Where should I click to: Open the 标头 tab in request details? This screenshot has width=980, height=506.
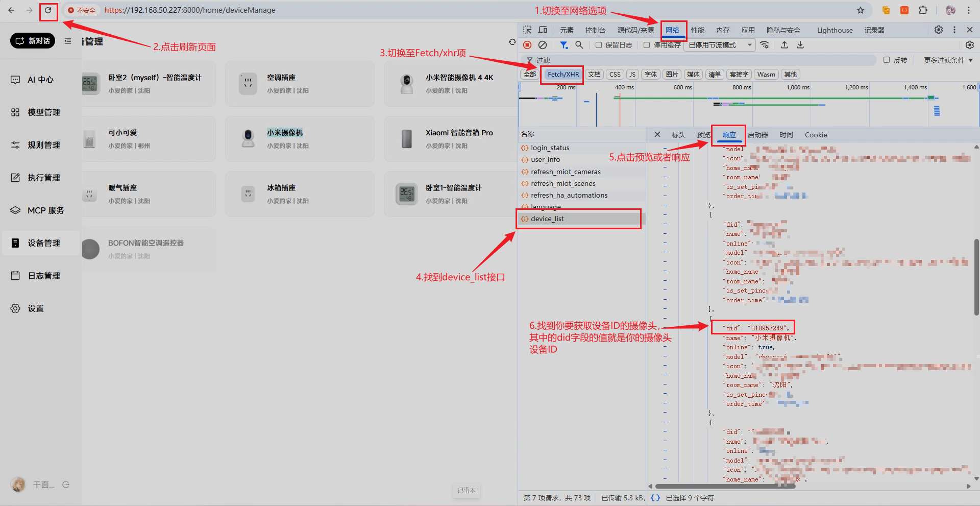pos(678,135)
